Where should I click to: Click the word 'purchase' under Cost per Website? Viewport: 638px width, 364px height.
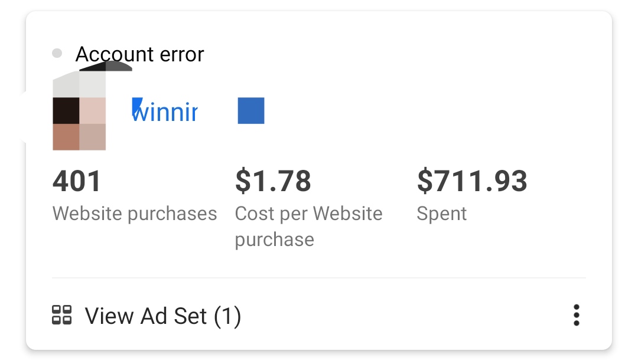(x=274, y=240)
